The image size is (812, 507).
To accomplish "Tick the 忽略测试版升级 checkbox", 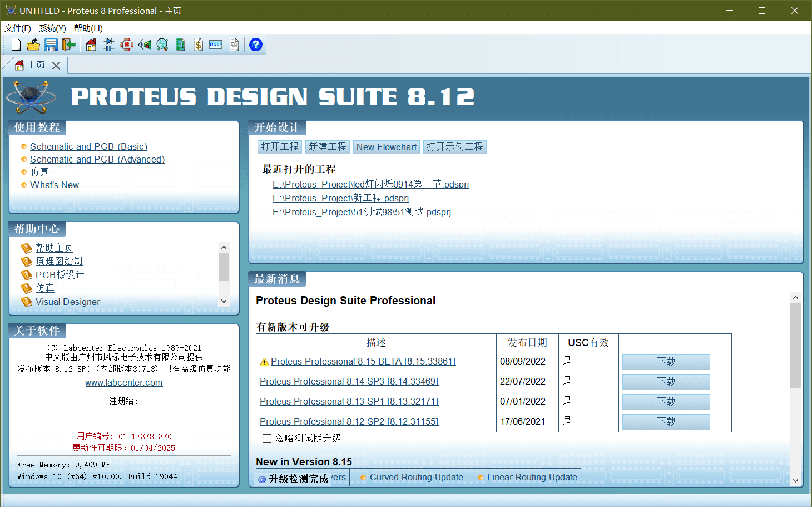I will (x=267, y=439).
